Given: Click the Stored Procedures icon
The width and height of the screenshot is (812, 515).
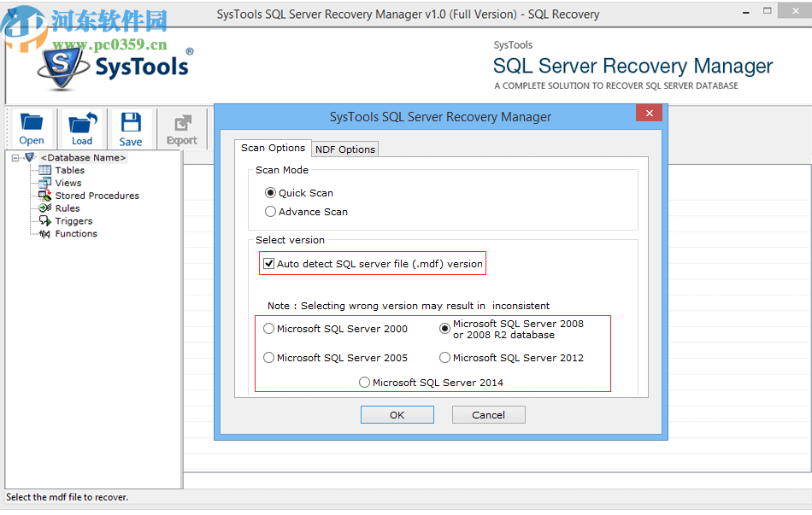Looking at the screenshot, I should 46,196.
